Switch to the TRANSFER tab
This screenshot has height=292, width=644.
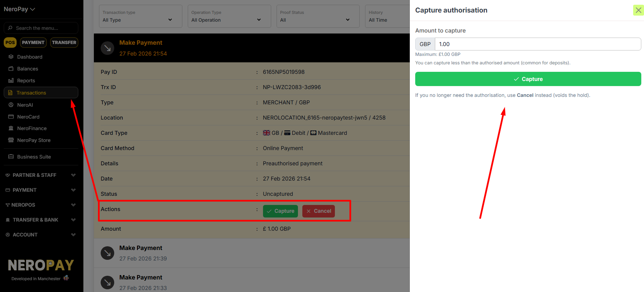tap(64, 42)
